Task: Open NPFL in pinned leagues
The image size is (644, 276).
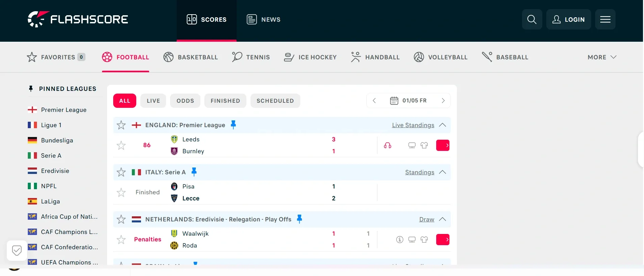Action: [42, 186]
